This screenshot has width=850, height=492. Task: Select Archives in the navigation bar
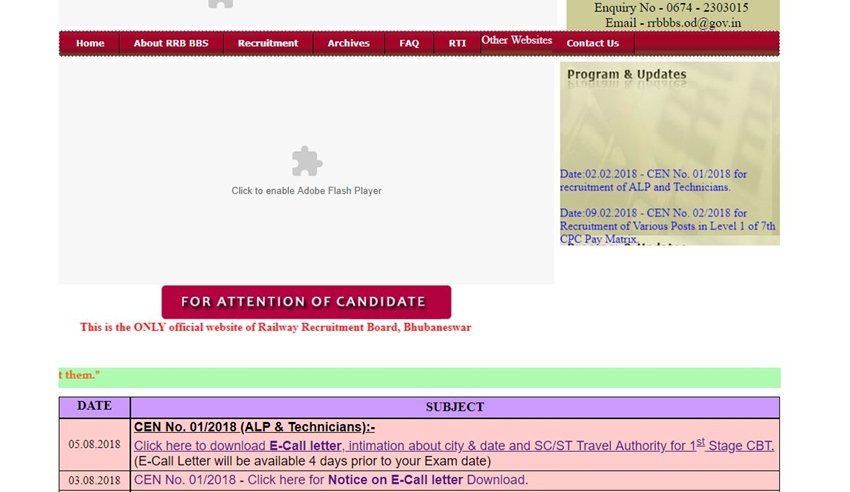[x=348, y=43]
